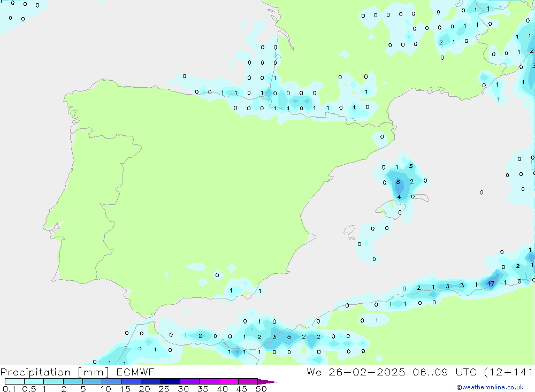Click the legend label "10"
This screenshot has height=392, width=535.
coord(106,389)
